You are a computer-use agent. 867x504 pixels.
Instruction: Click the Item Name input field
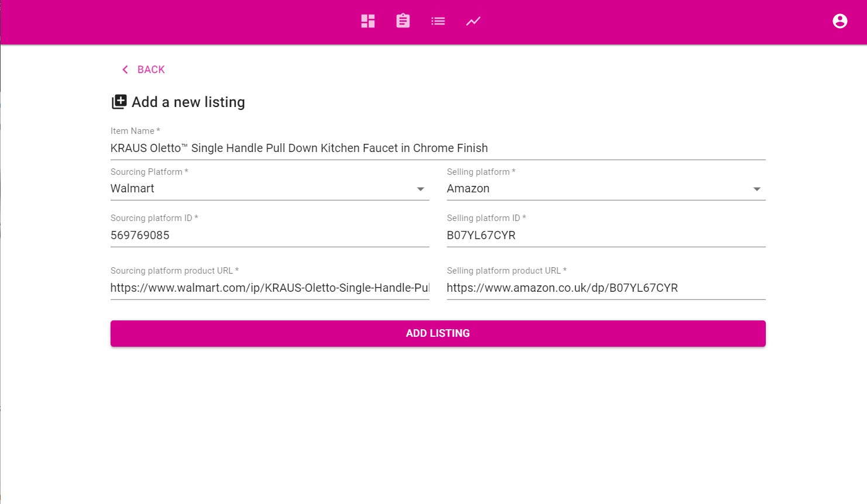point(438,149)
